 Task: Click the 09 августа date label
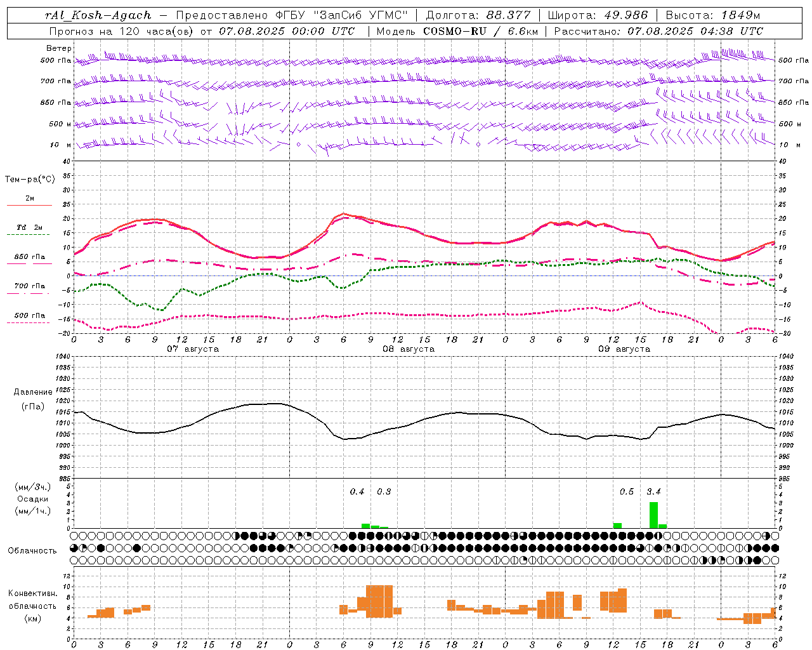[624, 349]
